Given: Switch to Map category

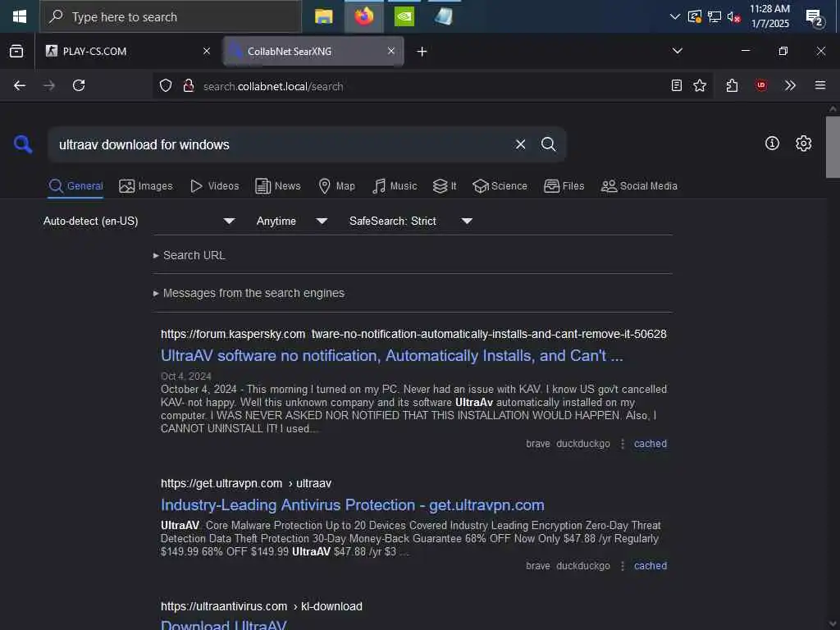Looking at the screenshot, I should coord(337,186).
